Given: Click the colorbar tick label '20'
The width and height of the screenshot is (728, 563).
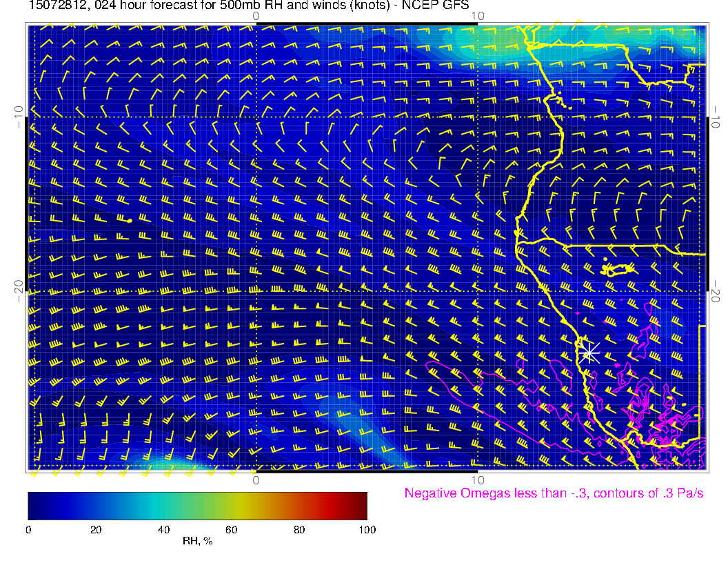Looking at the screenshot, I should [x=96, y=530].
